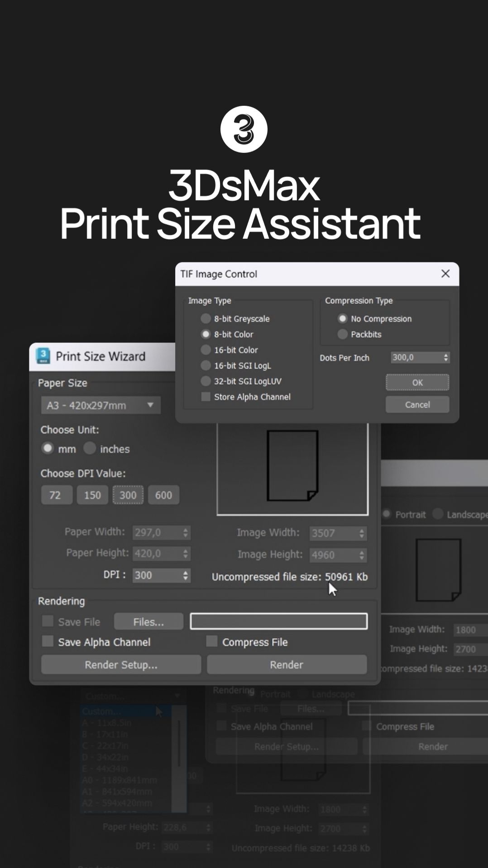Select 8-bit Greyscale image type
This screenshot has height=868, width=488.
pyautogui.click(x=206, y=319)
